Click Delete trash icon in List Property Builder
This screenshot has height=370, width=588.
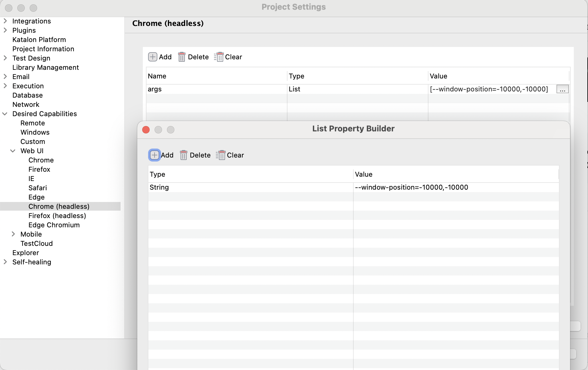click(183, 155)
